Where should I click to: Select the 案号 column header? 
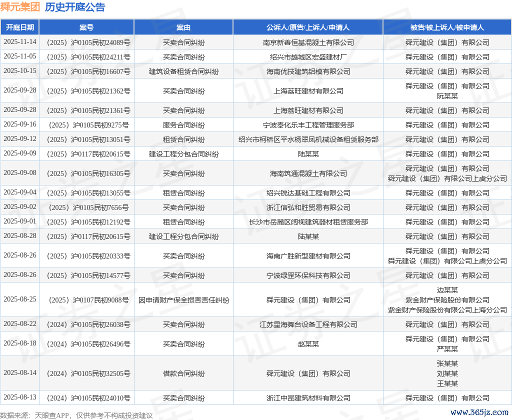click(x=86, y=27)
